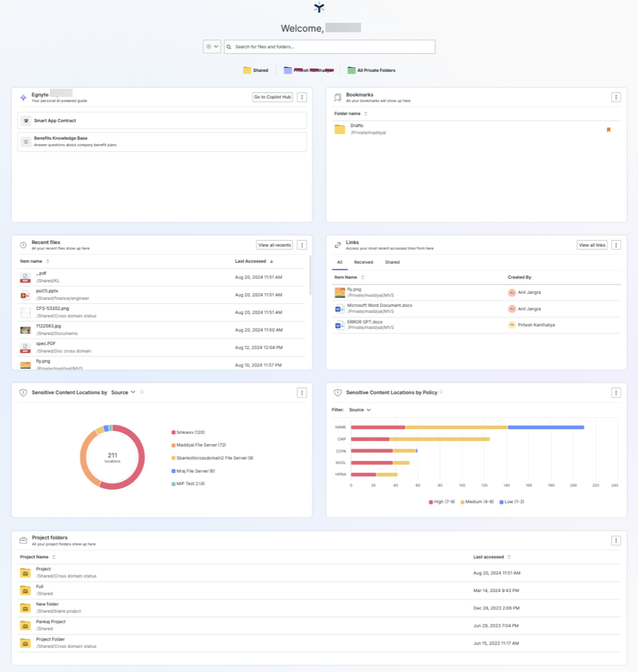Screen dimensions: 638x672
Task: Click the Smart App Contract icon
Action: coord(26,121)
